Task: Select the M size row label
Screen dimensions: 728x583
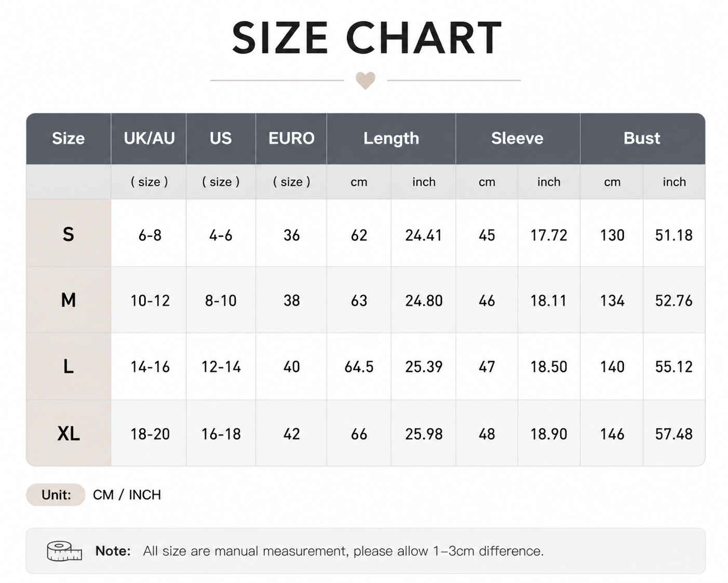Action: pos(69,300)
